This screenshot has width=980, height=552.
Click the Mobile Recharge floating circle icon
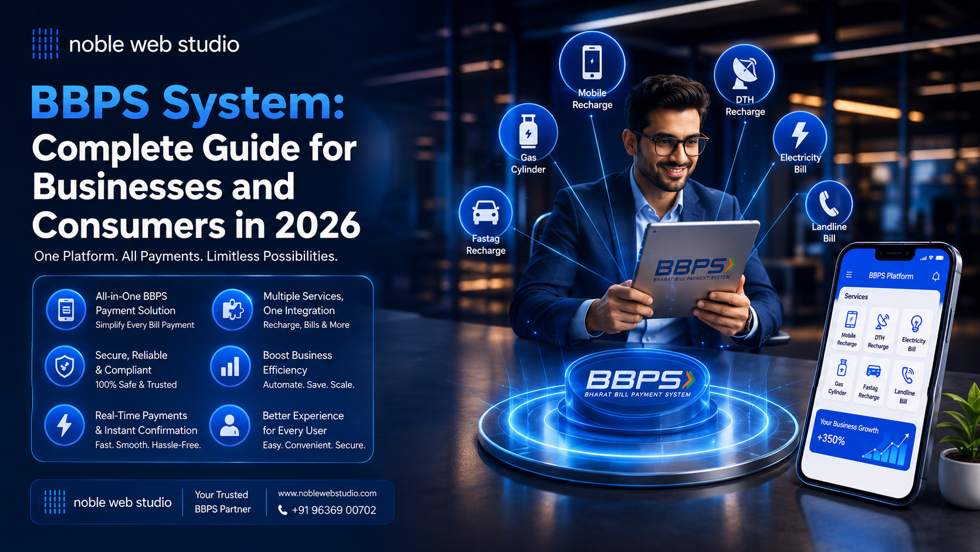[x=592, y=63]
